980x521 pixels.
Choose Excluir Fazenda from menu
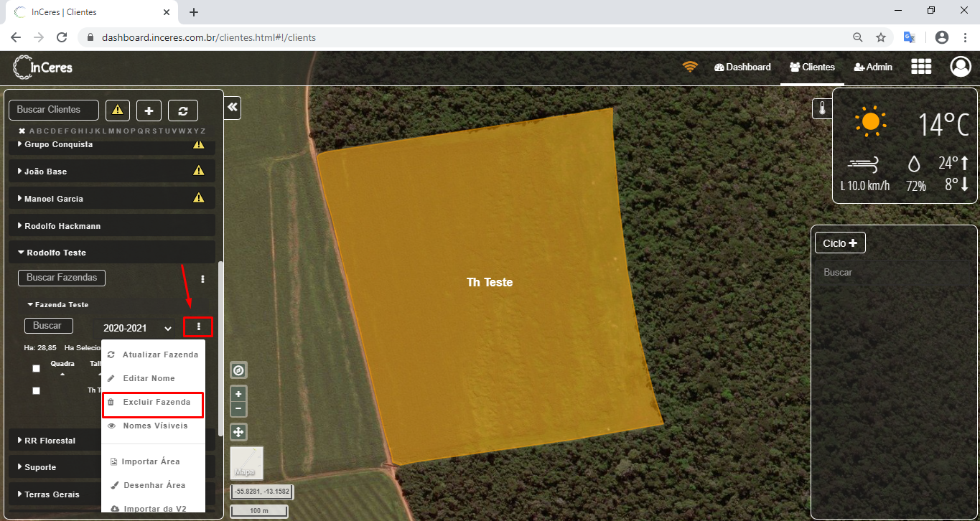(153, 404)
